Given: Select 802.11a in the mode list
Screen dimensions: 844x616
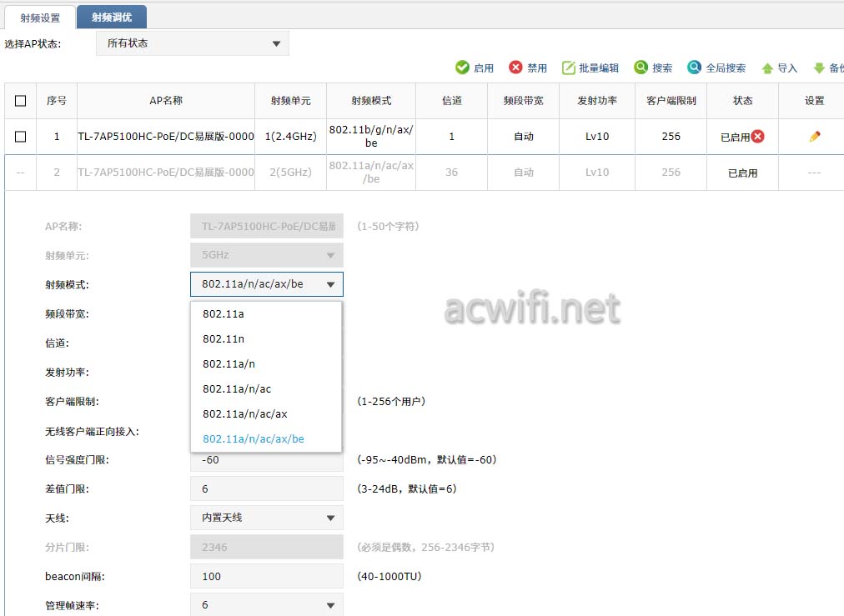Looking at the screenshot, I should click(266, 313).
